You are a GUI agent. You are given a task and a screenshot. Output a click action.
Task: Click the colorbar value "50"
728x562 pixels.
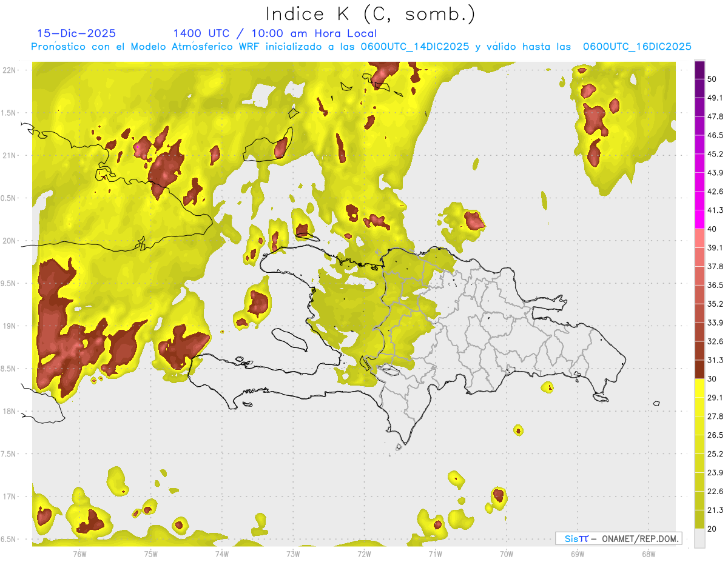coord(713,79)
